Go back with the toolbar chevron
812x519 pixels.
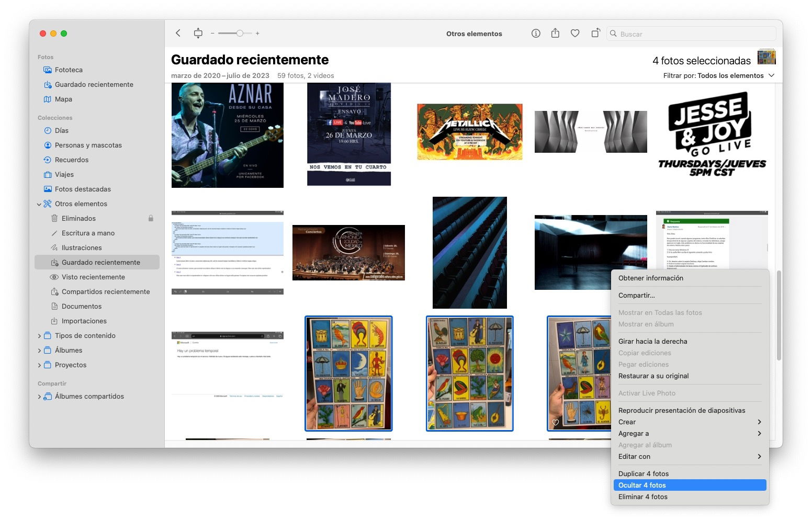pyautogui.click(x=178, y=33)
